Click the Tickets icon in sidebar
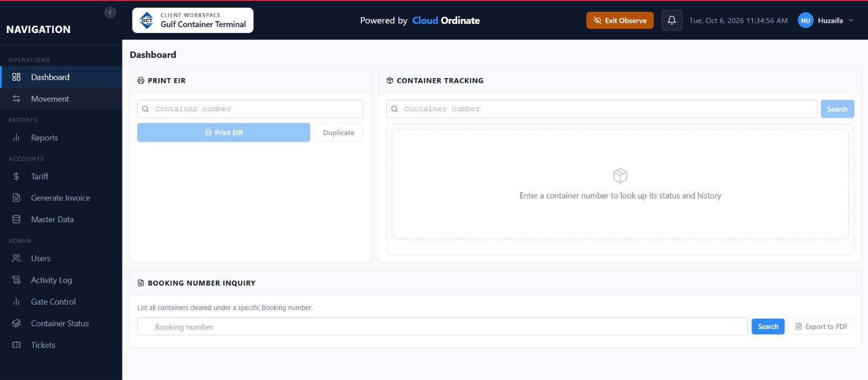The image size is (868, 380). click(x=16, y=345)
